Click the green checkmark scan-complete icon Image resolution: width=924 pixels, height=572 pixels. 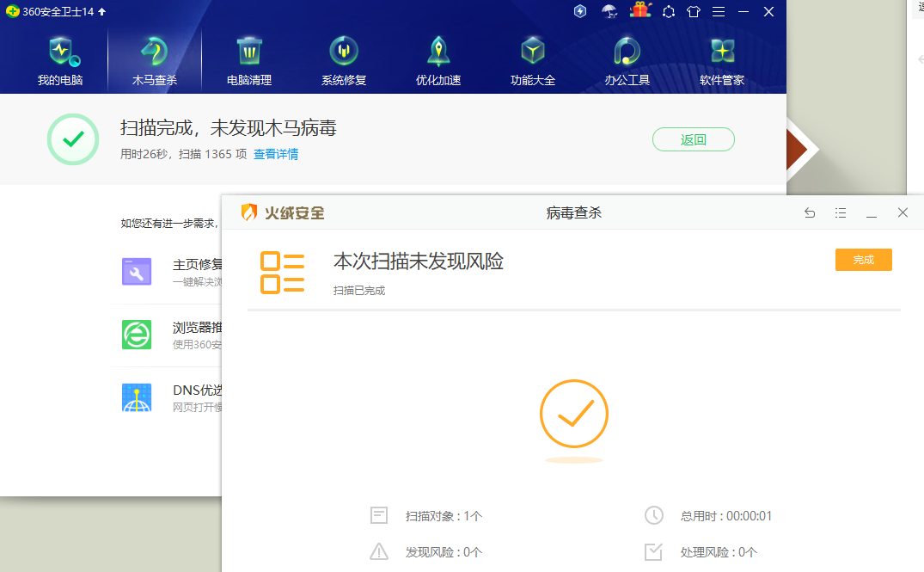(x=73, y=139)
